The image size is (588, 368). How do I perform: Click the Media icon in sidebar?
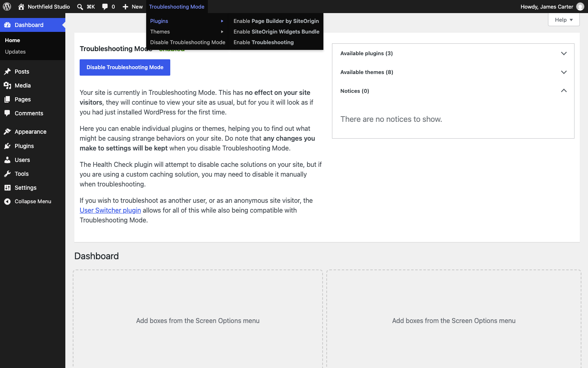tap(7, 85)
